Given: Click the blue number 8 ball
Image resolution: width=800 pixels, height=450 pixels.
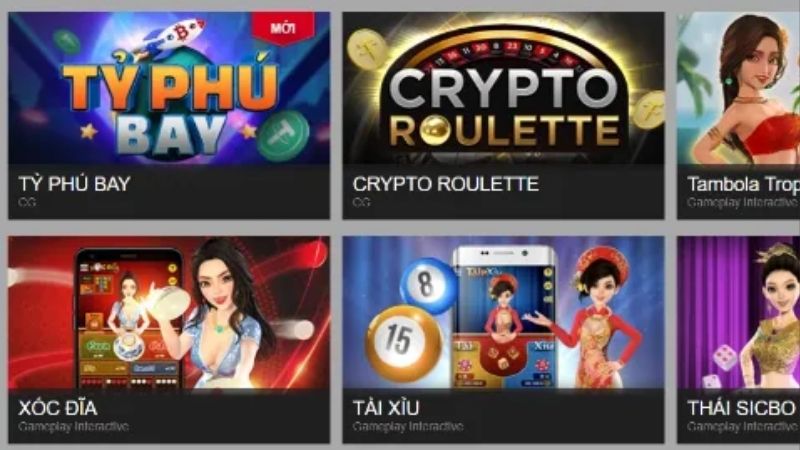Looking at the screenshot, I should (x=428, y=286).
